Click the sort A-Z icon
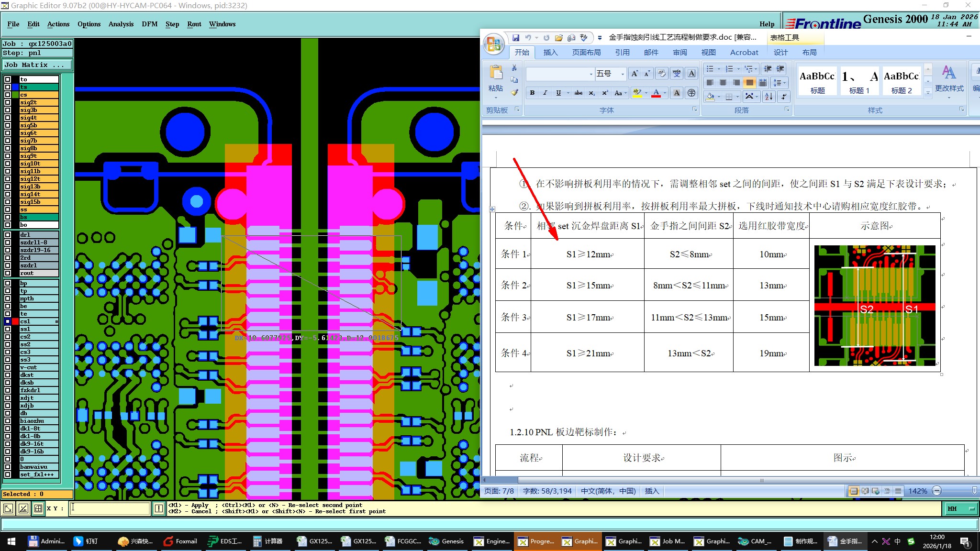The image size is (980, 551). coord(768,97)
